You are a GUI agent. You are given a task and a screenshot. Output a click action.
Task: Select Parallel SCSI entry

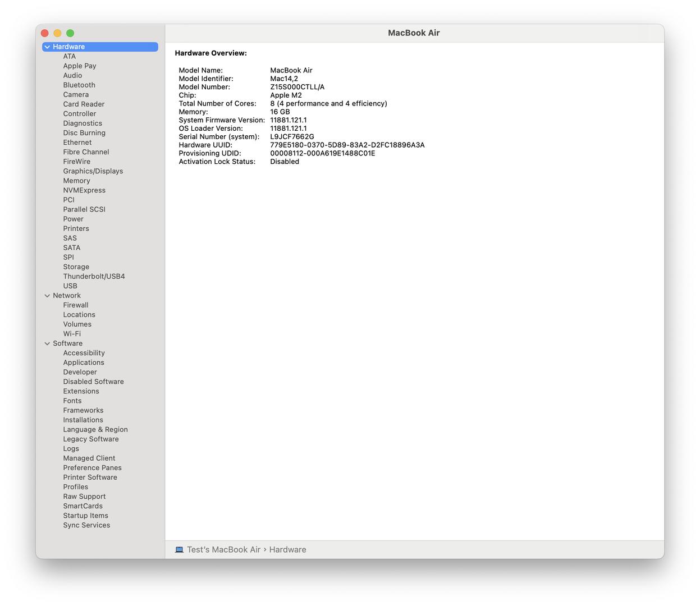[x=84, y=209]
